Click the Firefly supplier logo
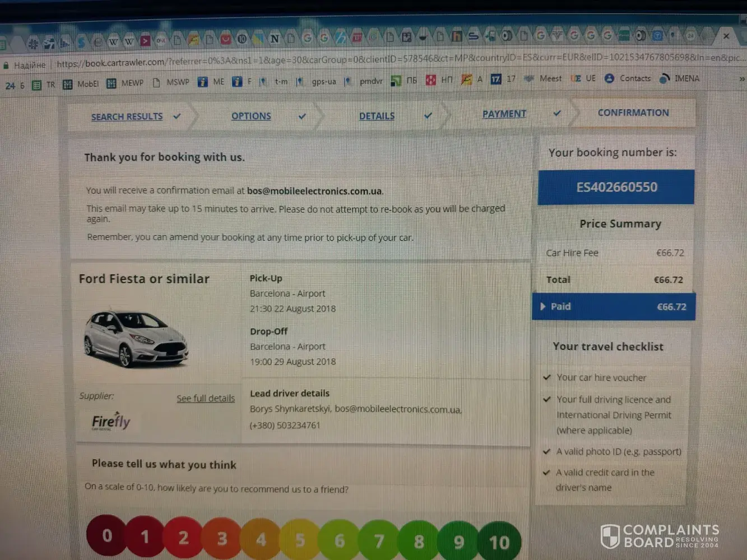The width and height of the screenshot is (747, 560). tap(111, 421)
